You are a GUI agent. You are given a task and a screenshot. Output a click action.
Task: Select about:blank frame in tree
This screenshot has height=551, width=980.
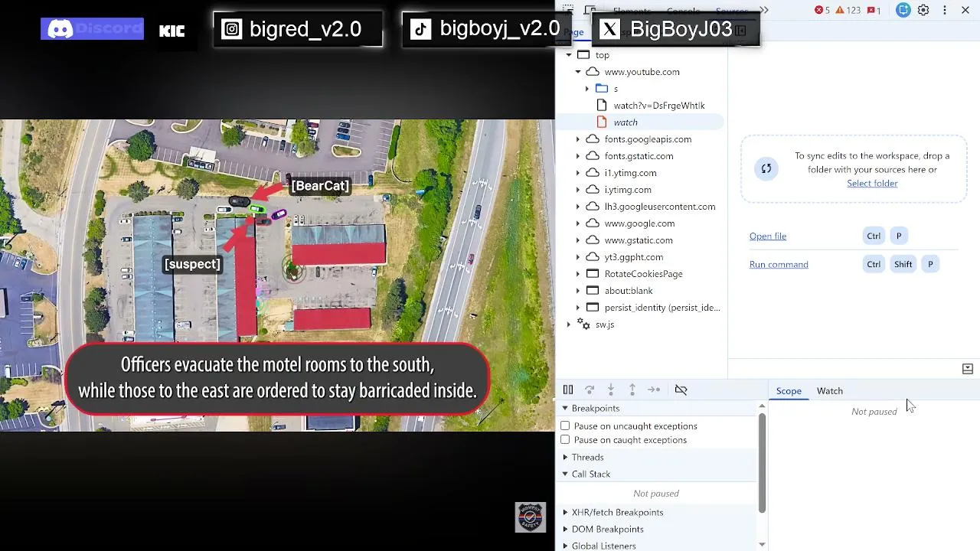pos(629,291)
